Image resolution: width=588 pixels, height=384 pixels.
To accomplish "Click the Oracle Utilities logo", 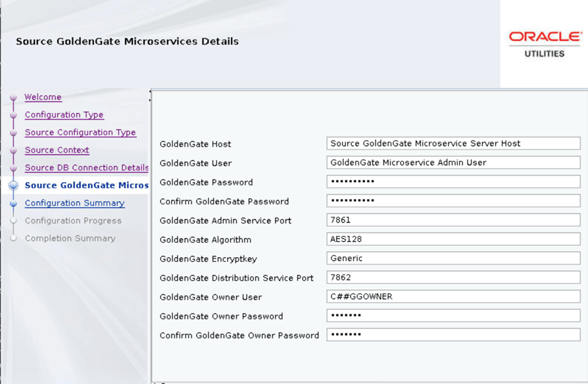I will pos(545,44).
